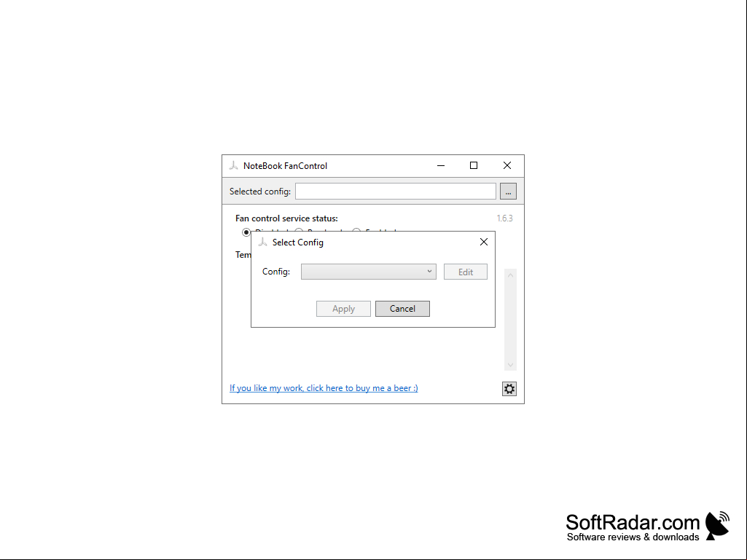This screenshot has height=560, width=747.
Task: Click the Selected config text field
Action: point(396,192)
